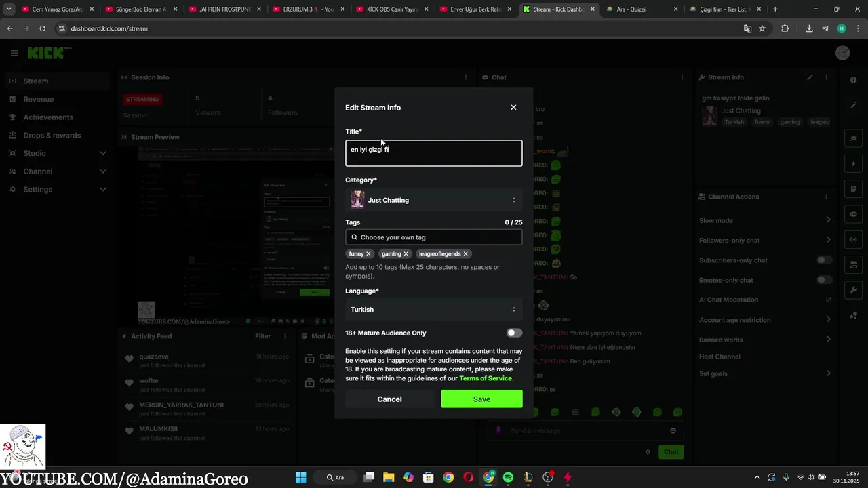
Task: Bookmark this page with the star icon
Action: click(x=762, y=28)
